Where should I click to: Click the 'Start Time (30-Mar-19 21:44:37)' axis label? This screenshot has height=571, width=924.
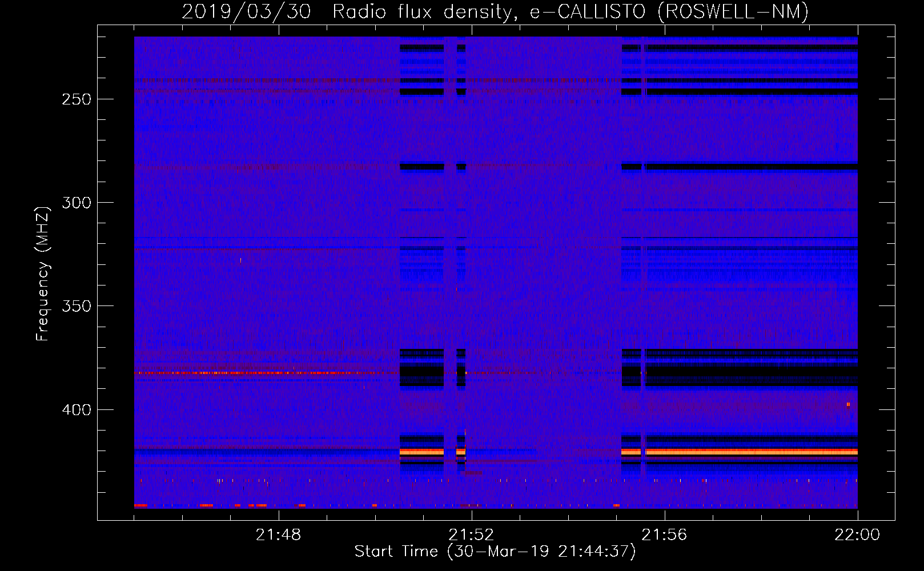(495, 552)
